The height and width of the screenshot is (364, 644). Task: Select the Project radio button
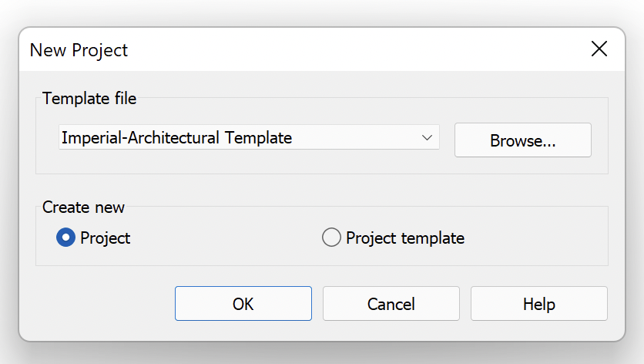[65, 238]
